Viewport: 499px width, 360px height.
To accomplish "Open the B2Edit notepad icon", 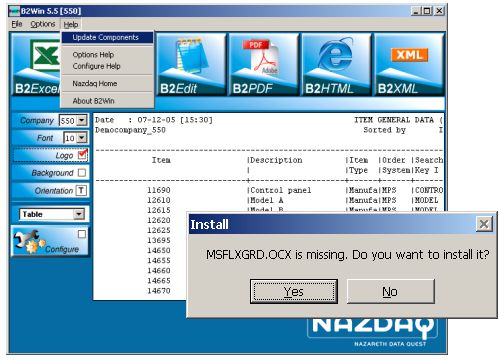I will tap(191, 64).
